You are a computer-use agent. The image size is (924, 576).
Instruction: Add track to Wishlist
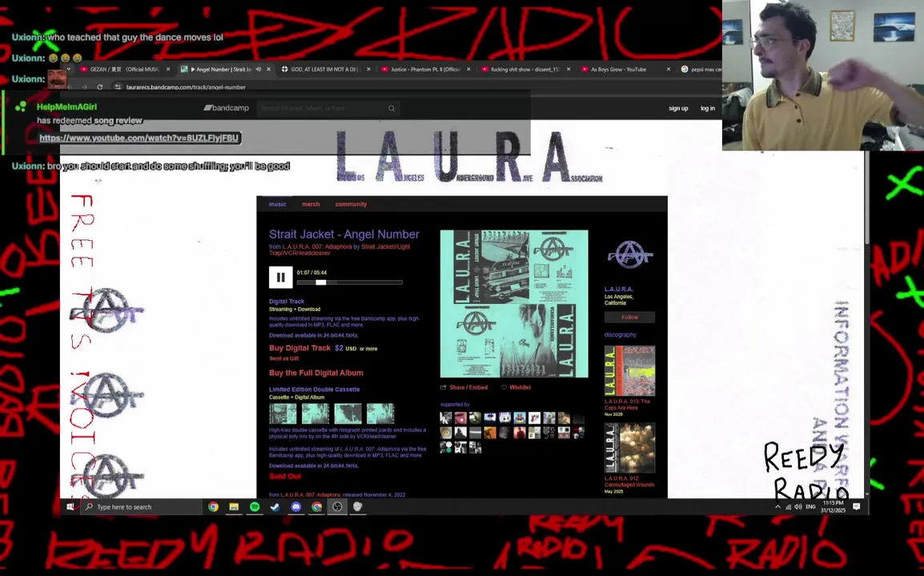coord(516,387)
